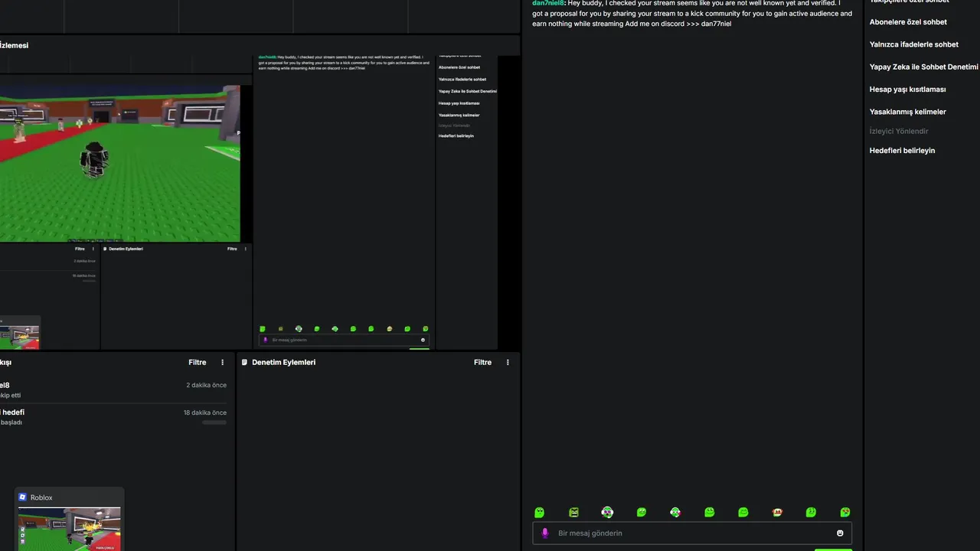This screenshot has width=980, height=551.
Task: Open Yasaklanmış kelimeler setting
Action: pyautogui.click(x=908, y=112)
